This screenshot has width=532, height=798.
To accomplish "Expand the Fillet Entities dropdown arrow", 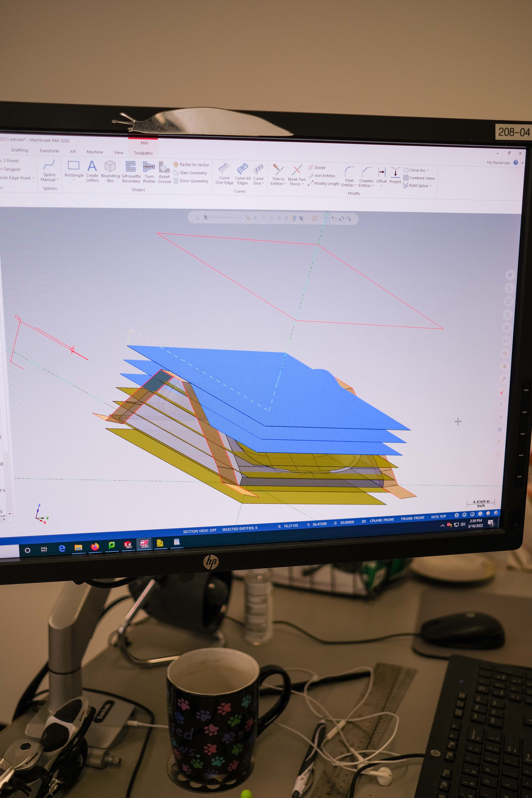I will click(356, 186).
